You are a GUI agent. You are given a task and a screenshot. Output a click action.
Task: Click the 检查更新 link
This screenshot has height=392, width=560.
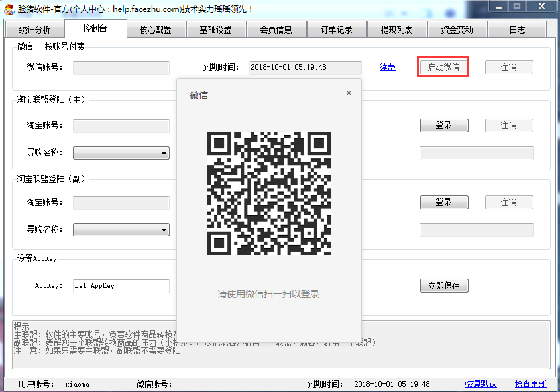click(531, 384)
